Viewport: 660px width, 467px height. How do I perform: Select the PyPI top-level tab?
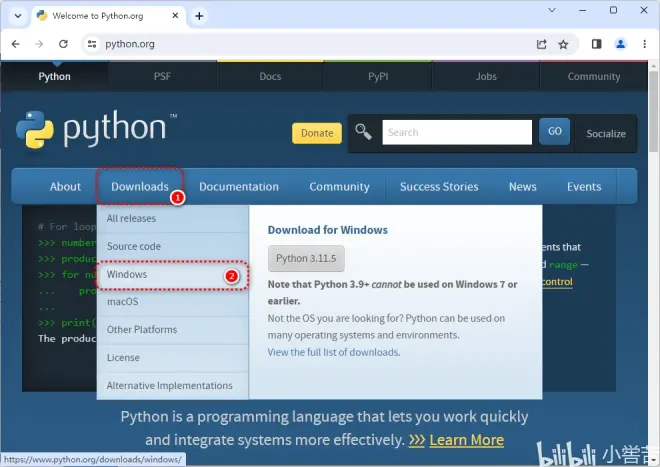click(x=378, y=77)
